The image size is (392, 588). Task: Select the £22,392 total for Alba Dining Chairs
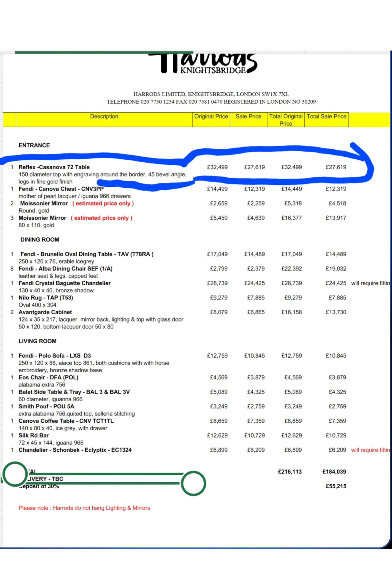point(291,269)
